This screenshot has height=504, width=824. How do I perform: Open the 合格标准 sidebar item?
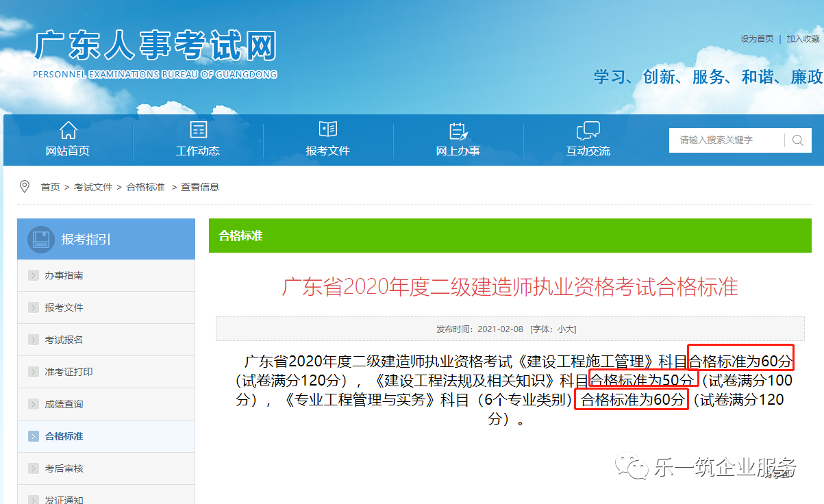click(x=64, y=436)
